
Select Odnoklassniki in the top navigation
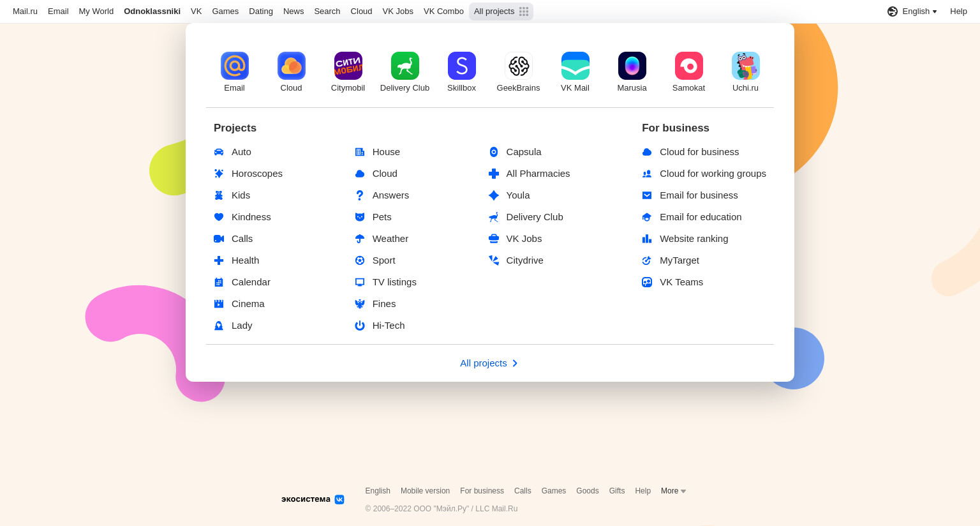point(152,11)
